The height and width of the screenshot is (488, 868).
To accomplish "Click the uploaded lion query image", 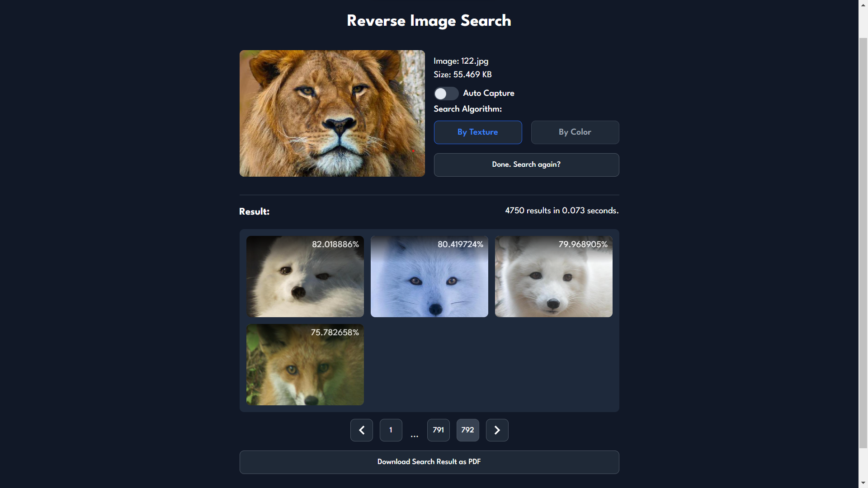I will [332, 113].
